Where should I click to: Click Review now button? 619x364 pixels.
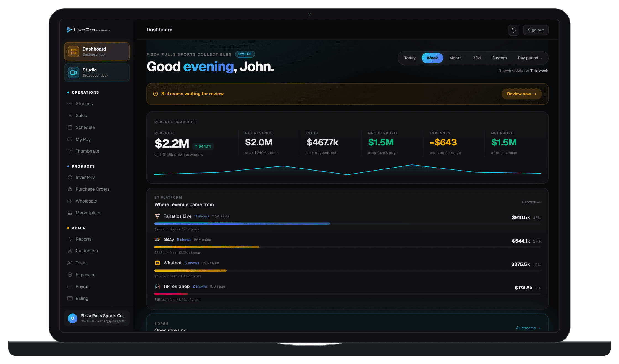[x=521, y=94]
